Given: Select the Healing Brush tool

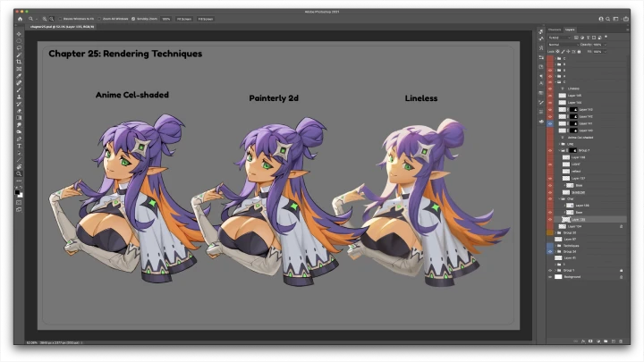Looking at the screenshot, I should pyautogui.click(x=19, y=83).
